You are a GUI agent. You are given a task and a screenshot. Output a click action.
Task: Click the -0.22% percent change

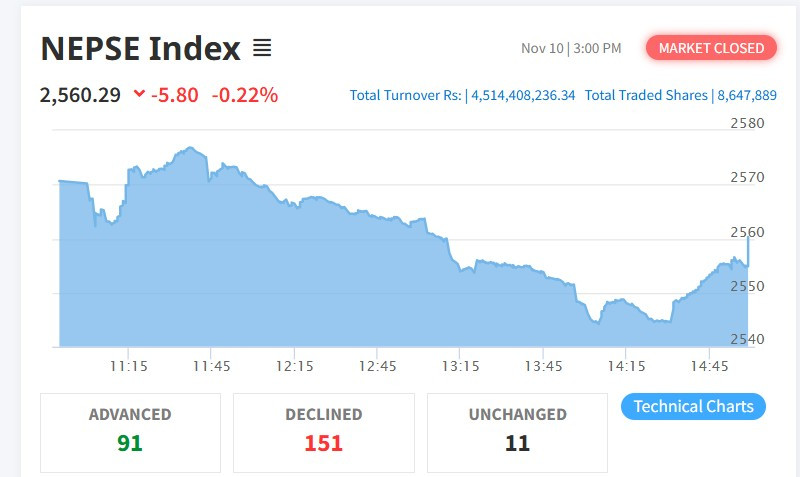pyautogui.click(x=244, y=96)
